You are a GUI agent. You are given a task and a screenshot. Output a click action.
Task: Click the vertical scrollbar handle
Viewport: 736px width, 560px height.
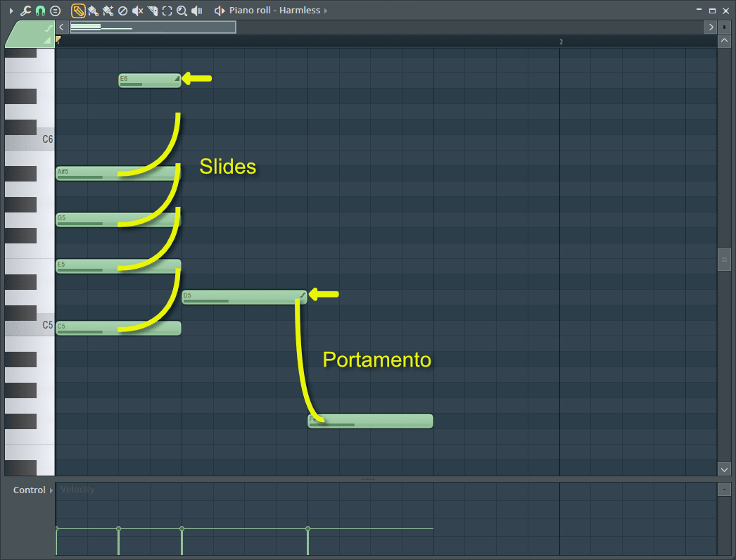coord(724,260)
